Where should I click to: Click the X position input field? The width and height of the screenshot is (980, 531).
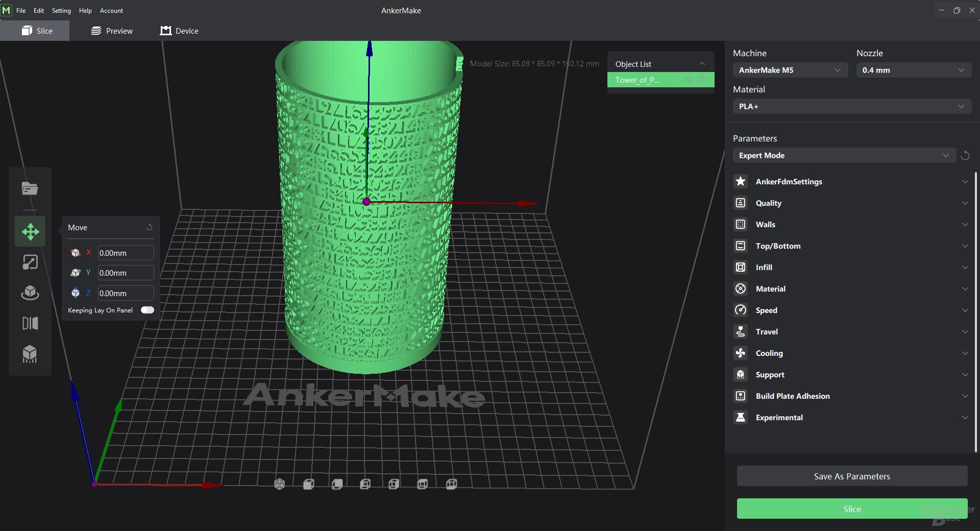(x=125, y=253)
